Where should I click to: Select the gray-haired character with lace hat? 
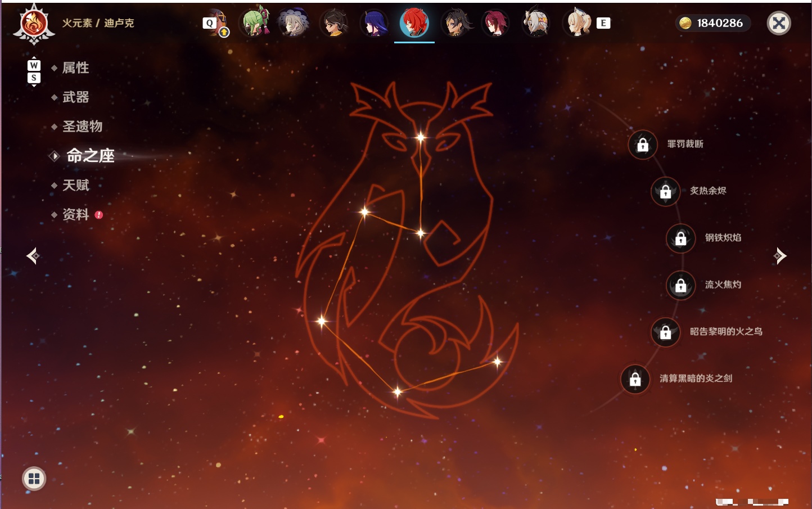tap(294, 23)
